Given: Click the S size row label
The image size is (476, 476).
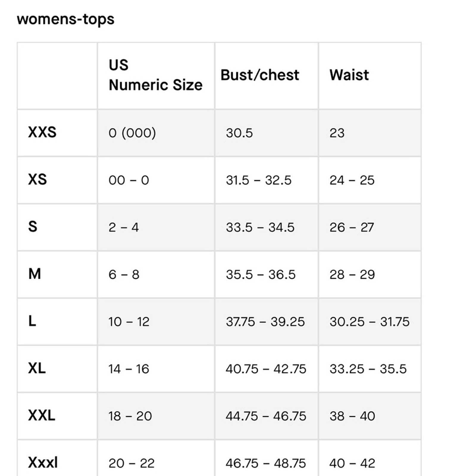Looking at the screenshot, I should click(x=33, y=227).
